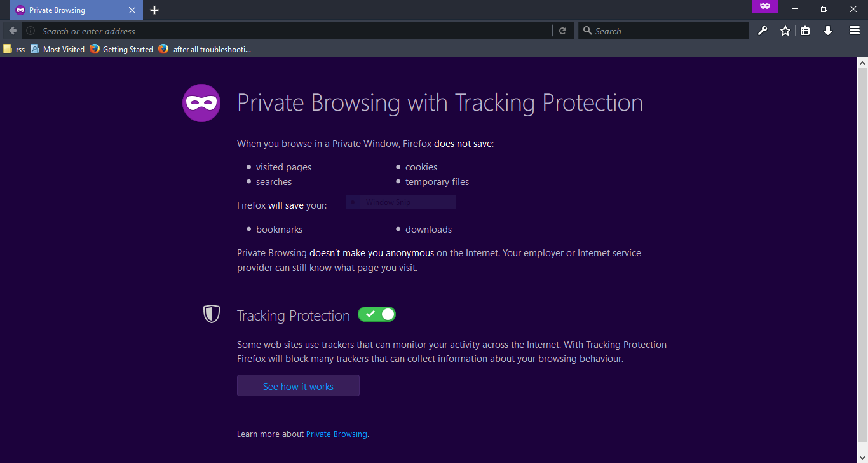Show the bookmarks list icon

coord(805,31)
